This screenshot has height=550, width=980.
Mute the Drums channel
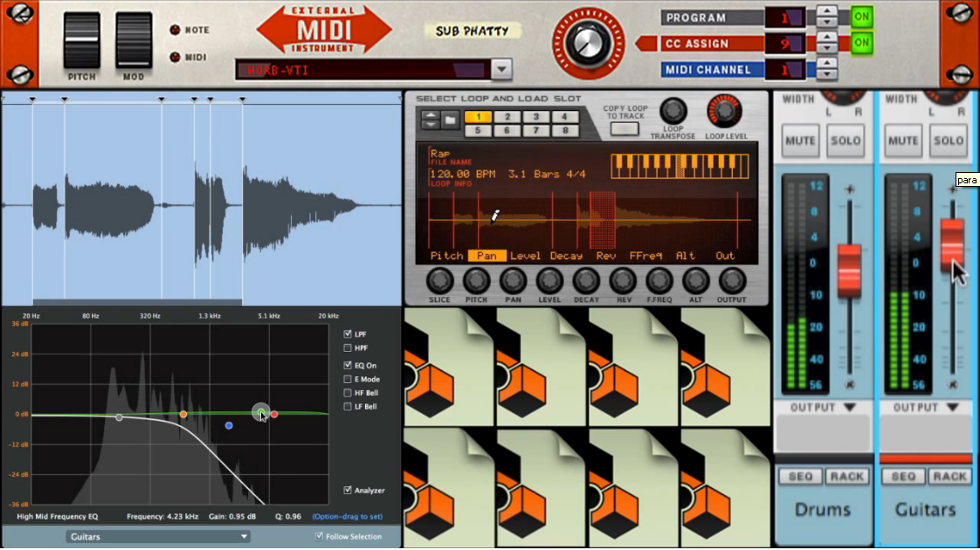coord(800,141)
